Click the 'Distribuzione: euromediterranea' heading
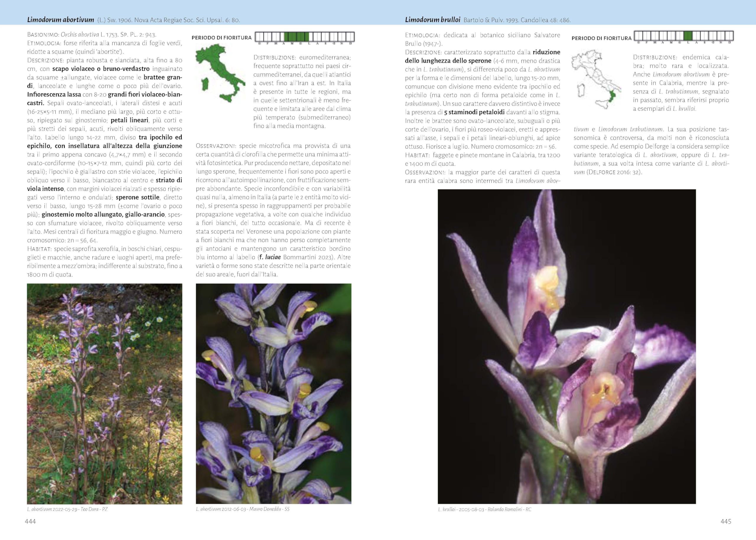 pos(302,58)
